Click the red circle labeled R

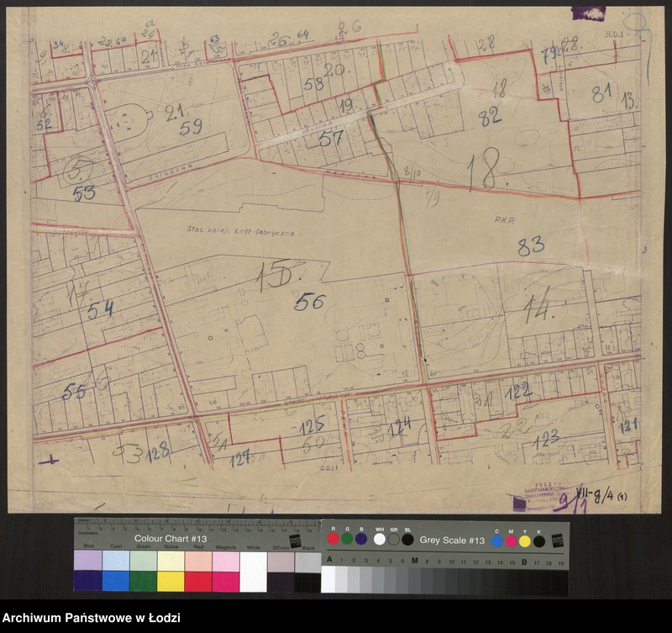point(333,539)
